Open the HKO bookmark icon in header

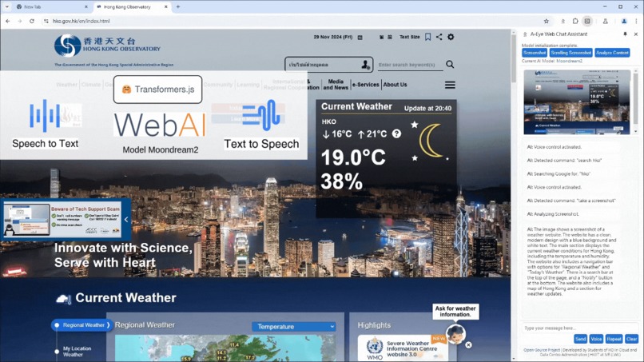428,37
